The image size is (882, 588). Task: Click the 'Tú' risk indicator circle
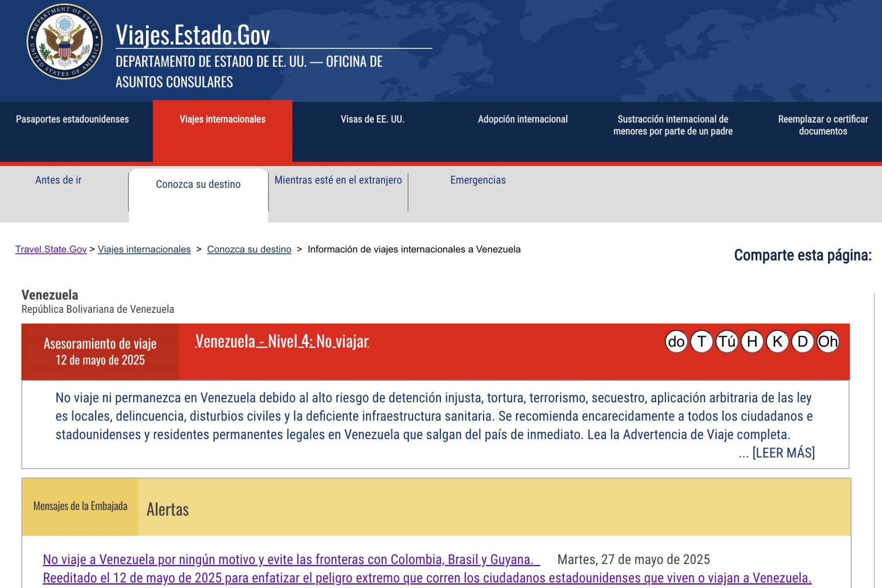[x=727, y=341]
